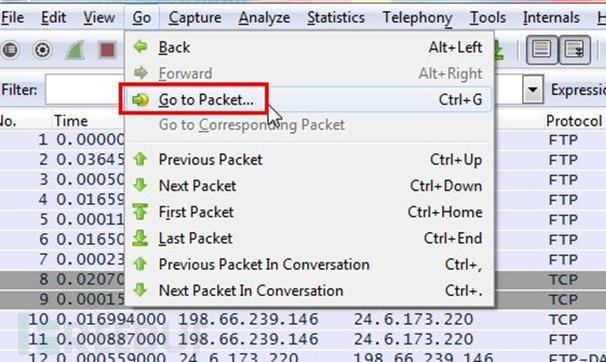Select packet 10 row in list
The image size is (606, 362).
pos(303,319)
